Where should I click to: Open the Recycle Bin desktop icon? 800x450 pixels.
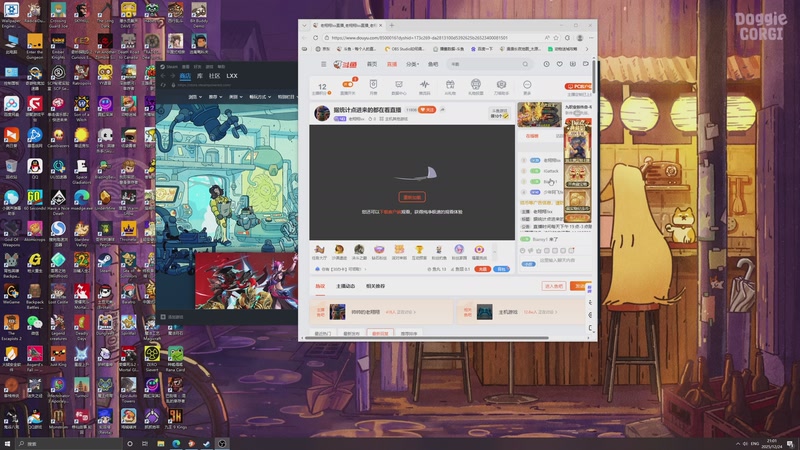click(x=11, y=167)
